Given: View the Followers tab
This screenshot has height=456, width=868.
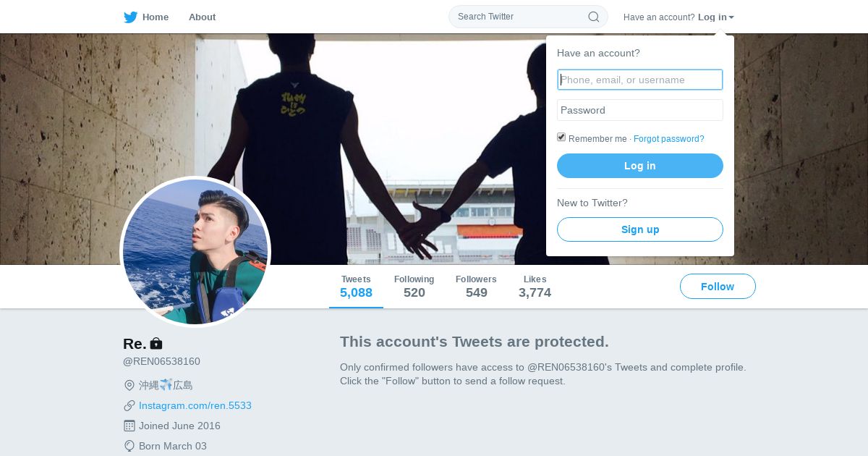Looking at the screenshot, I should tap(476, 287).
